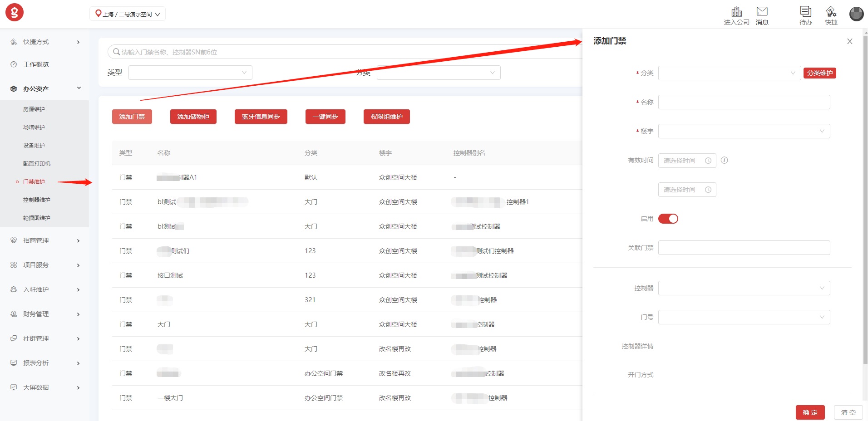Click the user avatar icon

[856, 14]
